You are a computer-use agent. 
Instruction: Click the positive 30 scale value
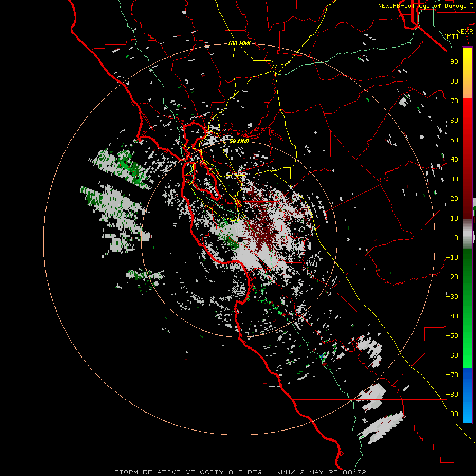(x=454, y=179)
